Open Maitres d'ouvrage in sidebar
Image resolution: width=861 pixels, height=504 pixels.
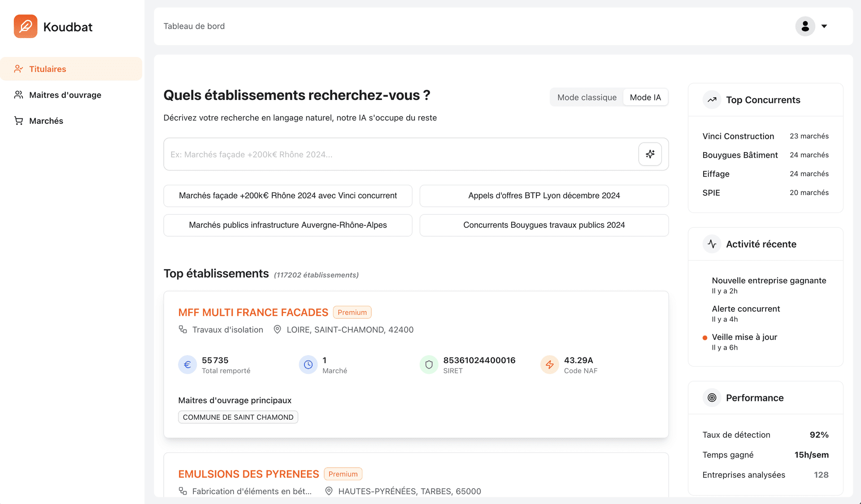(65, 95)
